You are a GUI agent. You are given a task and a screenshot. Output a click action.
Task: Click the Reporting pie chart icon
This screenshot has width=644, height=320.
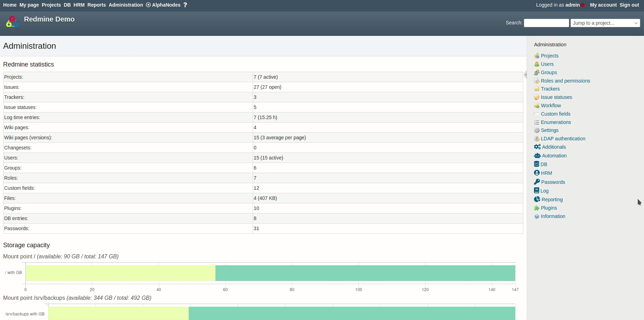coord(537,199)
